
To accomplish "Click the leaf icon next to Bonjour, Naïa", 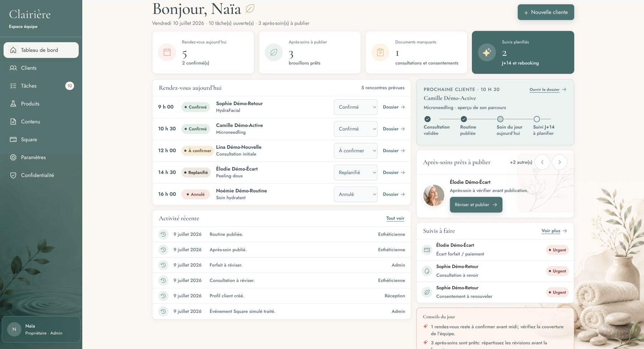I will click(250, 9).
